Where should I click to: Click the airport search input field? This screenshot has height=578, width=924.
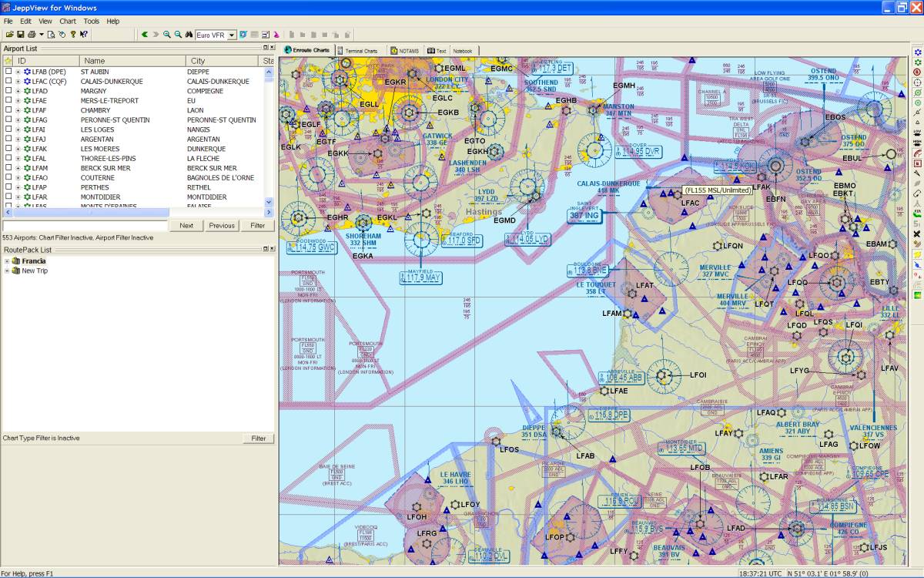(85, 226)
